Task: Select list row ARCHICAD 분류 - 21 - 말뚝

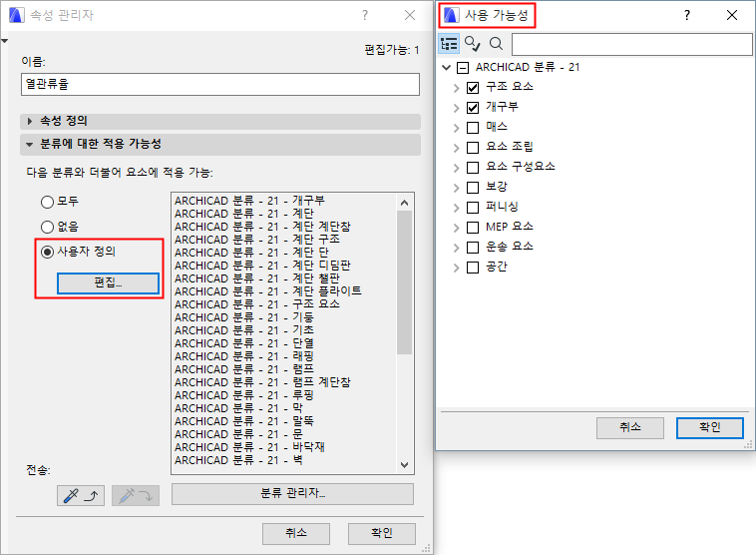Action: click(x=284, y=421)
